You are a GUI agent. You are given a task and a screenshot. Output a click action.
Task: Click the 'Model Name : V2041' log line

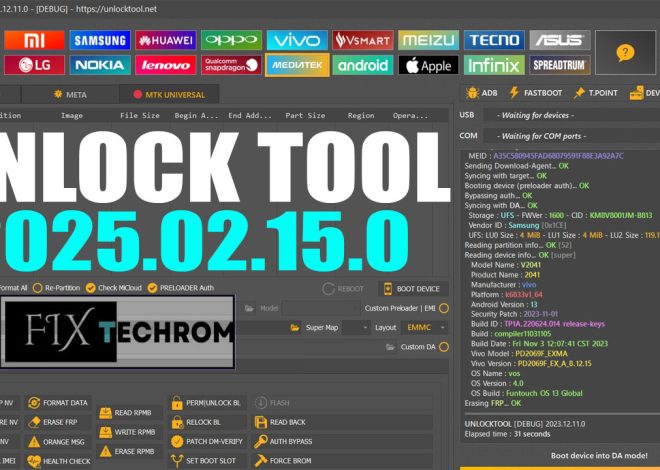506,265
